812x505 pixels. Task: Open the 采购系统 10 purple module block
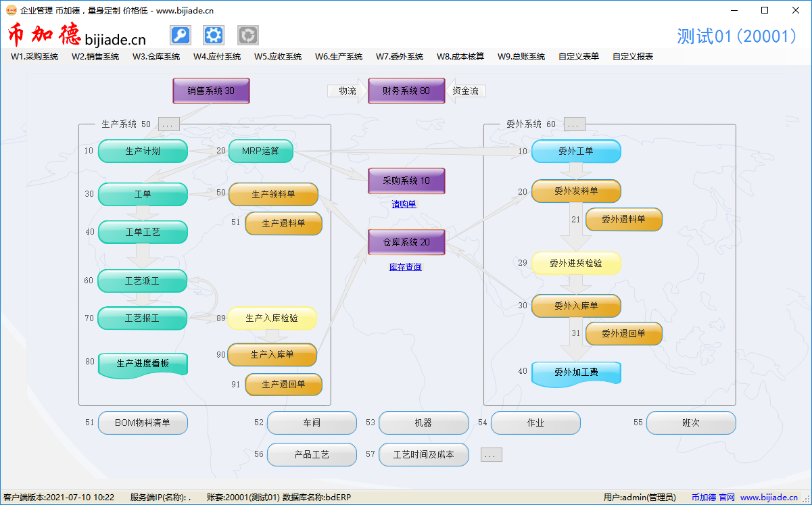pos(406,181)
